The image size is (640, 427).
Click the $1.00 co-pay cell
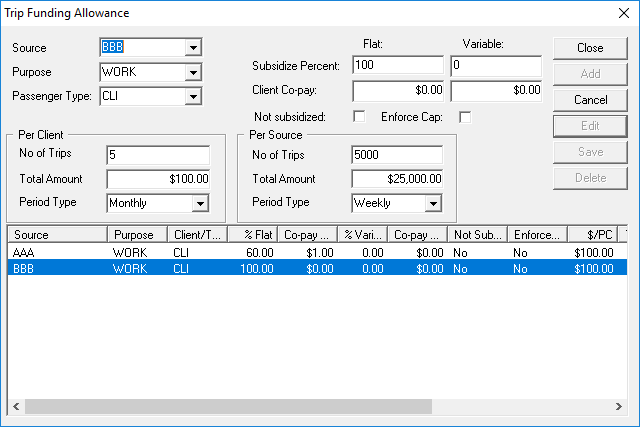(x=320, y=253)
